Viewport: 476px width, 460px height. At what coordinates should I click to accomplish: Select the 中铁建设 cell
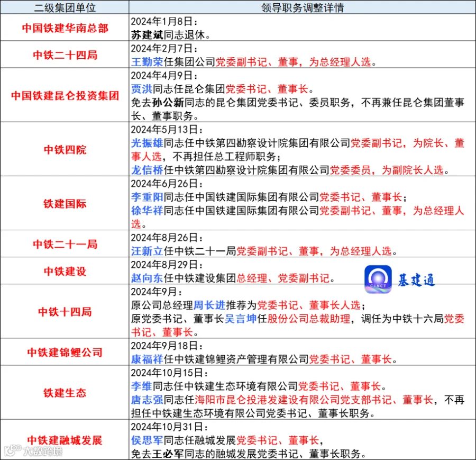pos(65,271)
